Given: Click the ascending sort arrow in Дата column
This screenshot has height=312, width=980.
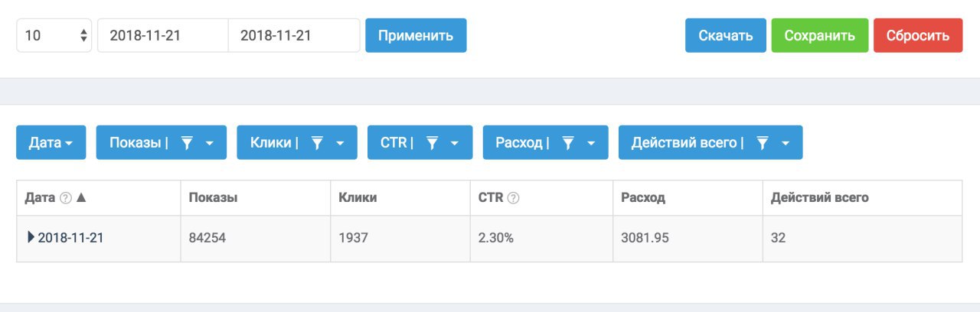Looking at the screenshot, I should [82, 197].
